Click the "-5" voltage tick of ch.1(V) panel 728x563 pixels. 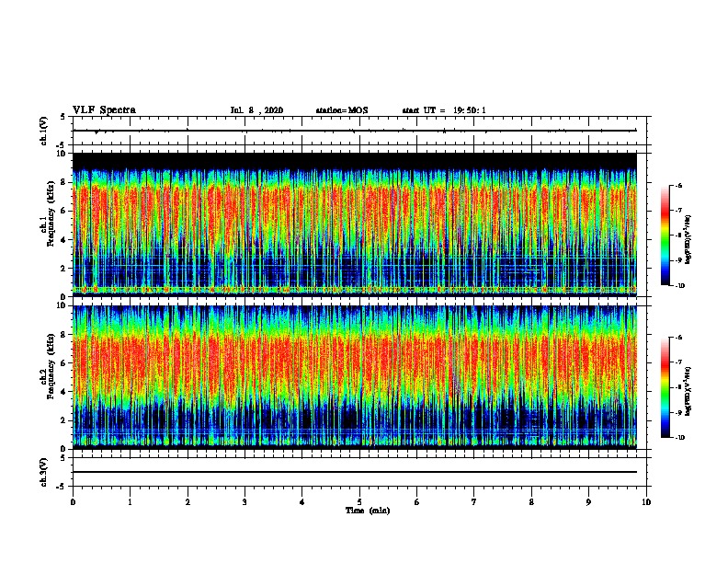[62, 145]
